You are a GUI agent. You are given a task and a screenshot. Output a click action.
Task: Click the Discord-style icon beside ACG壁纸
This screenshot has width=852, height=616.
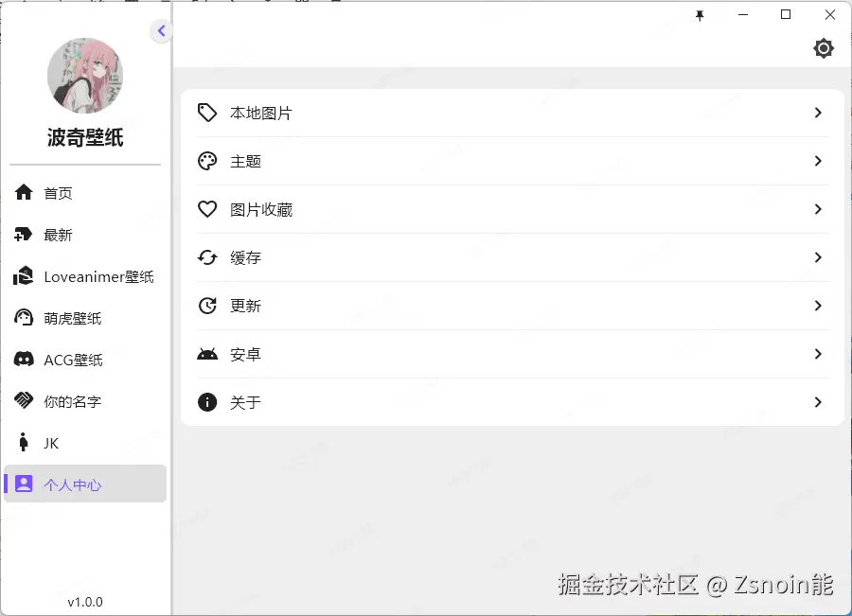point(24,359)
